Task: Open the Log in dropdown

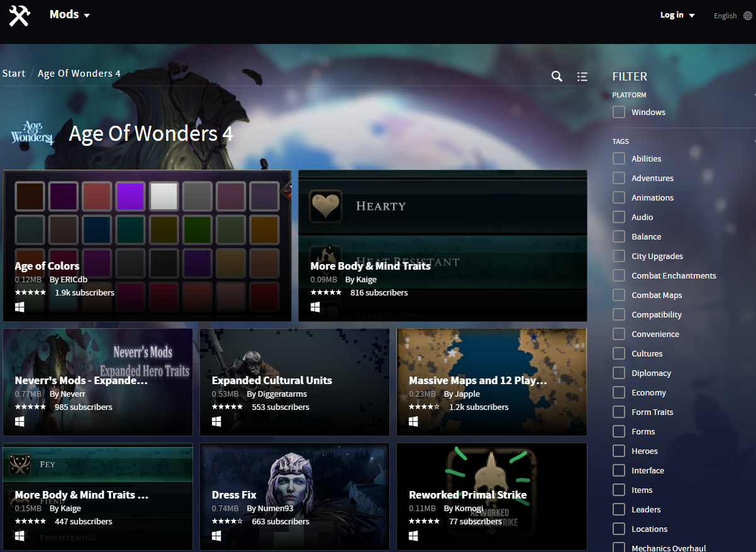Action: (x=677, y=15)
